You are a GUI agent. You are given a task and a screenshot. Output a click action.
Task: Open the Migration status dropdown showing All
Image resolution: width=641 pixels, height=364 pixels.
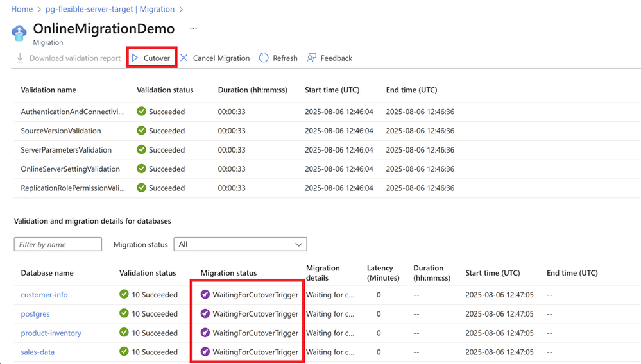click(x=241, y=244)
